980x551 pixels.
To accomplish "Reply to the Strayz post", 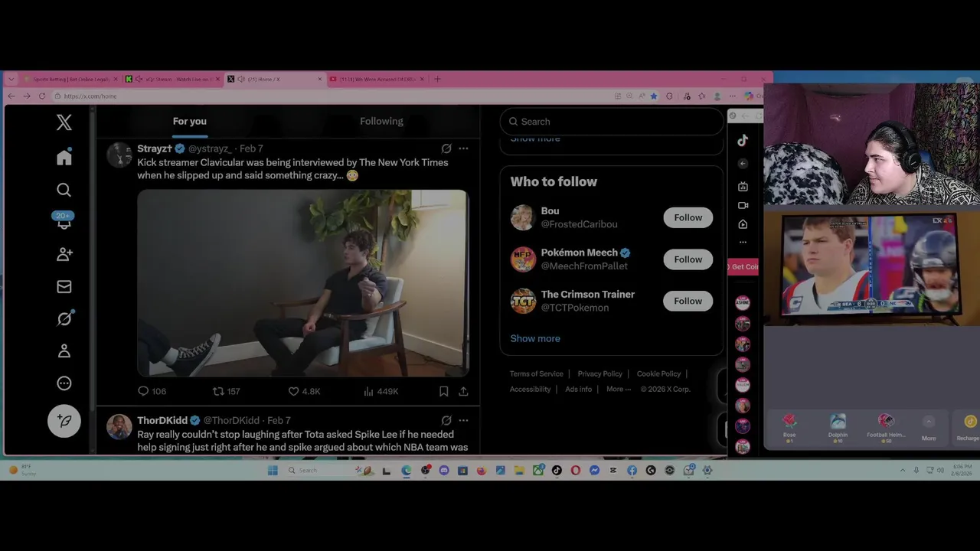I will (x=151, y=391).
